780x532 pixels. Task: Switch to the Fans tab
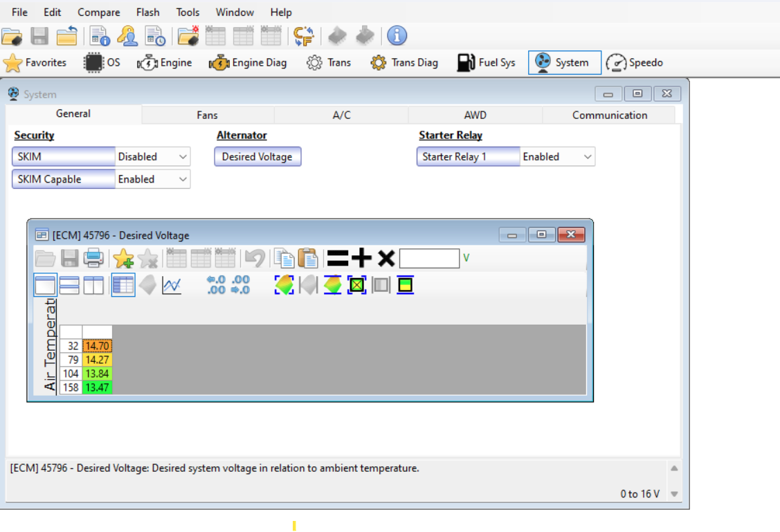(207, 116)
